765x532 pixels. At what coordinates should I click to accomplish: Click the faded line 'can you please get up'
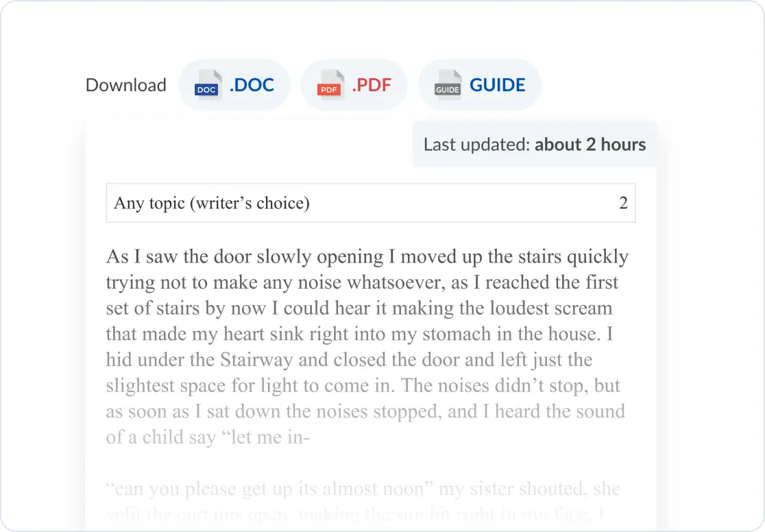click(363, 489)
